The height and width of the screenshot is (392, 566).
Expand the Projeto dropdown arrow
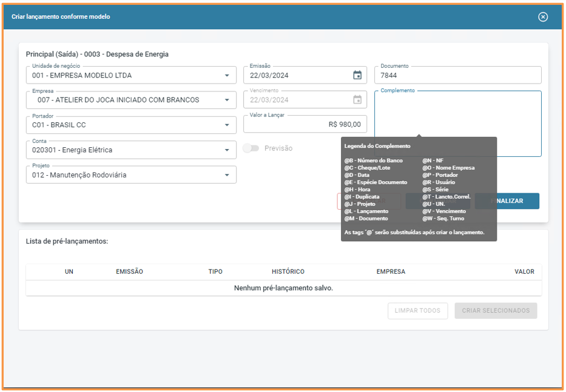[x=227, y=175]
